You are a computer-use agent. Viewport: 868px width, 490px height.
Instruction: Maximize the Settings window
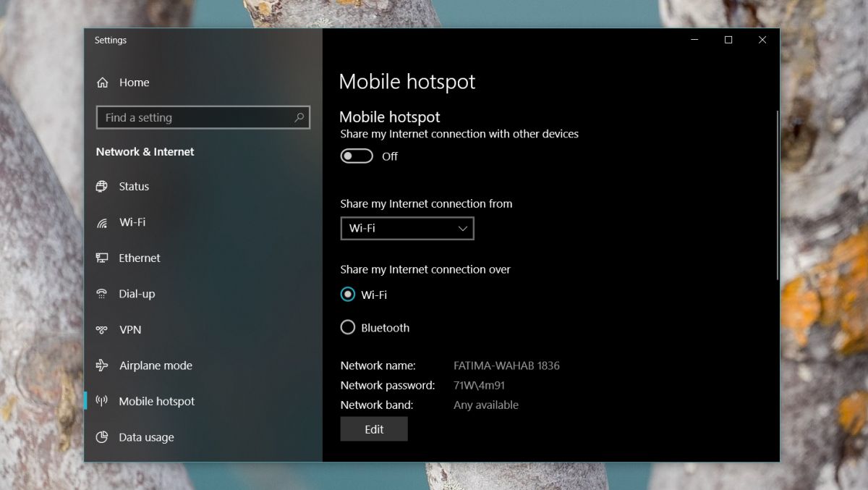coord(728,41)
